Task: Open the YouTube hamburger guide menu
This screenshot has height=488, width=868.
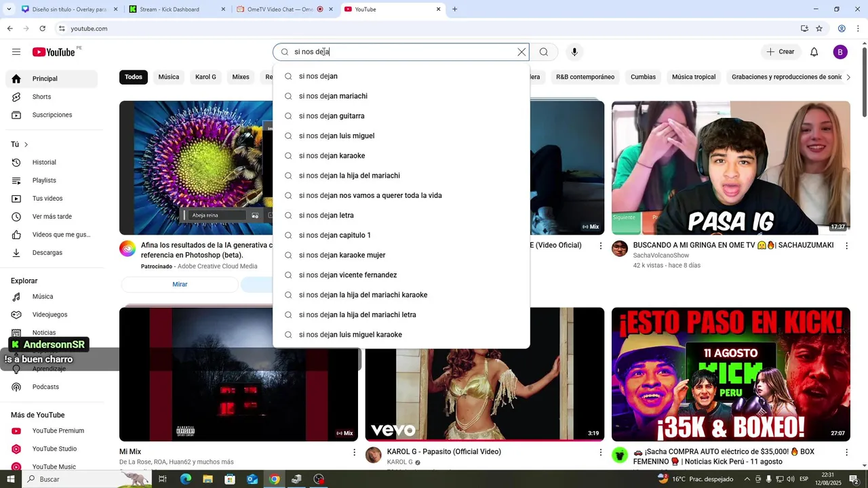Action: click(x=16, y=52)
